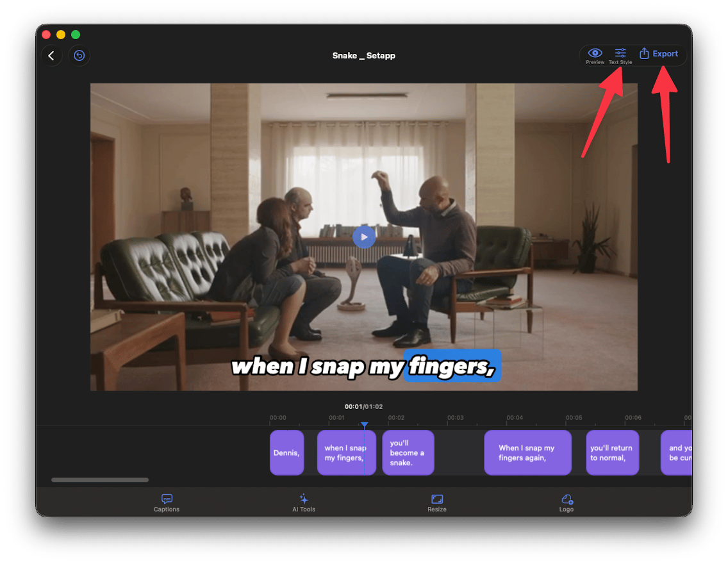This screenshot has height=564, width=728.
Task: Open the Resize tool
Action: click(x=436, y=502)
